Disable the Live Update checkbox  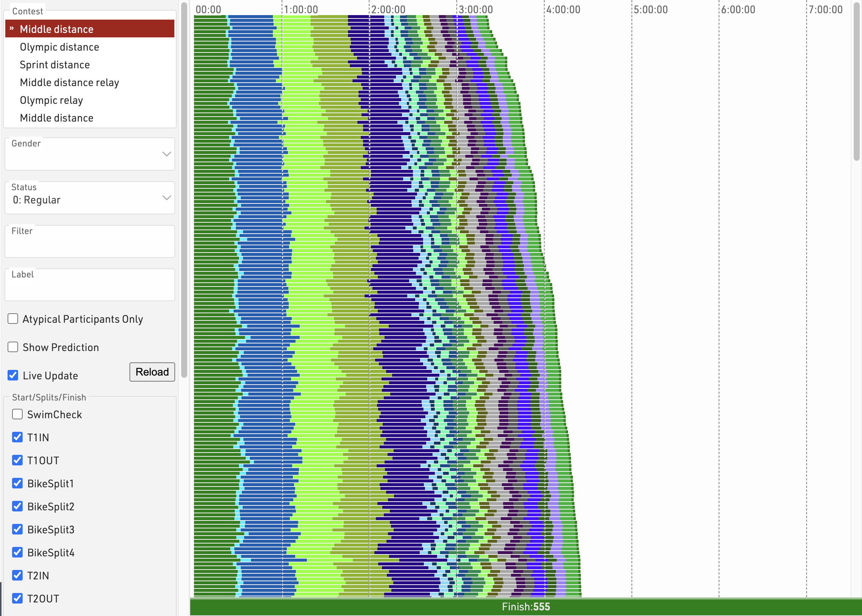pos(13,375)
